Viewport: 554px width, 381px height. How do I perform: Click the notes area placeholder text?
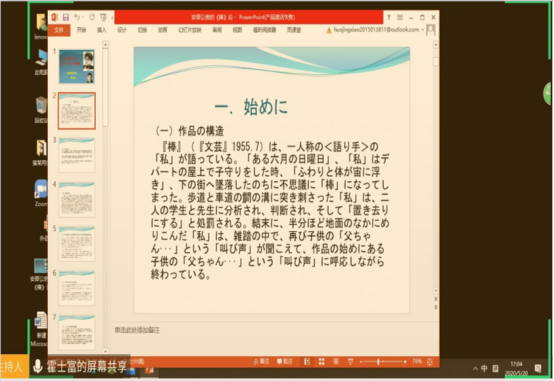[x=137, y=330]
